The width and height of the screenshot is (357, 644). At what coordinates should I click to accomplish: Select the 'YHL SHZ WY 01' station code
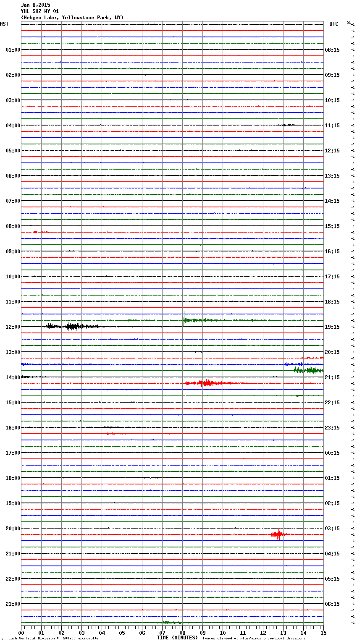[40, 11]
